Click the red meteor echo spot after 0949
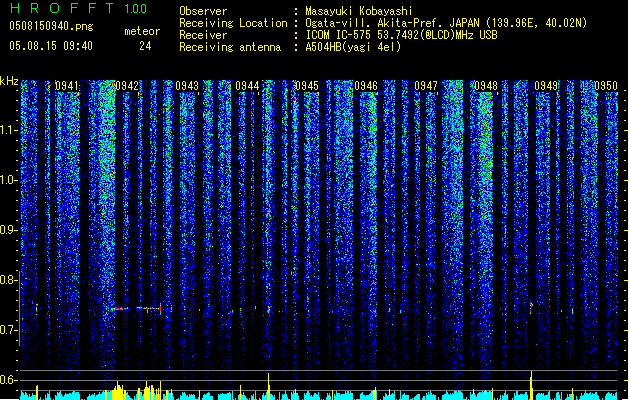 [x=531, y=307]
